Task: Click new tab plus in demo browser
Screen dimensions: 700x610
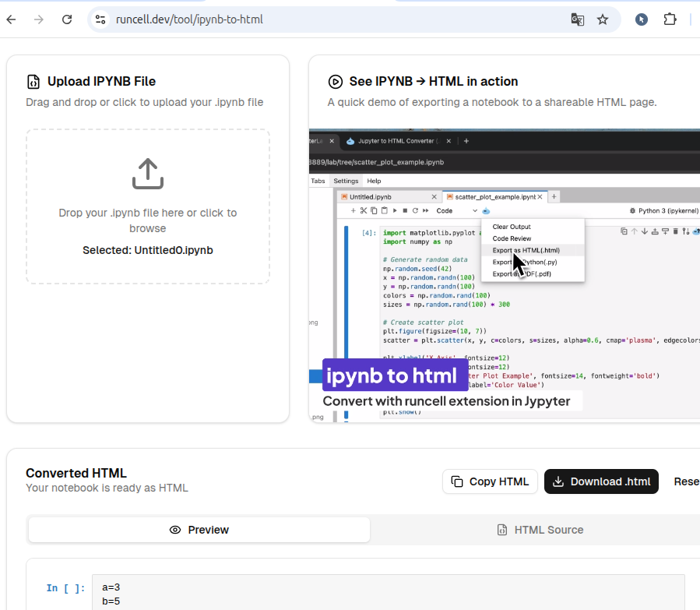Action: [x=466, y=141]
